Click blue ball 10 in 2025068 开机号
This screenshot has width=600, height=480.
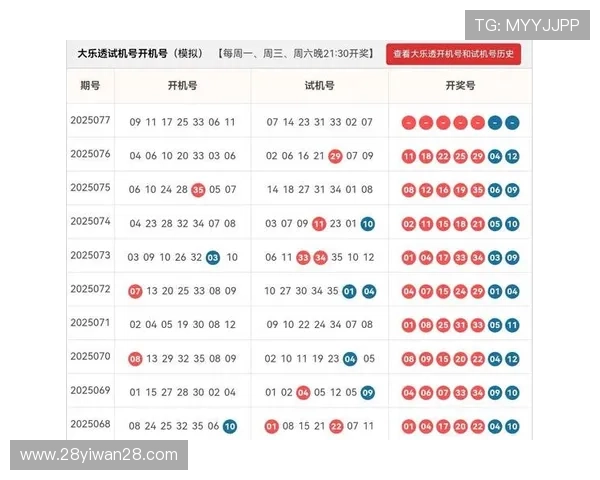230,426
